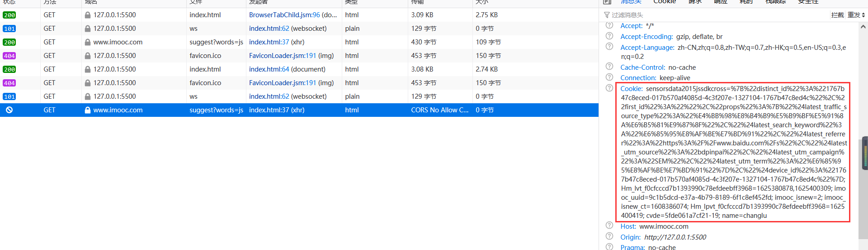Click the help icon beside Accept header

pos(609,25)
